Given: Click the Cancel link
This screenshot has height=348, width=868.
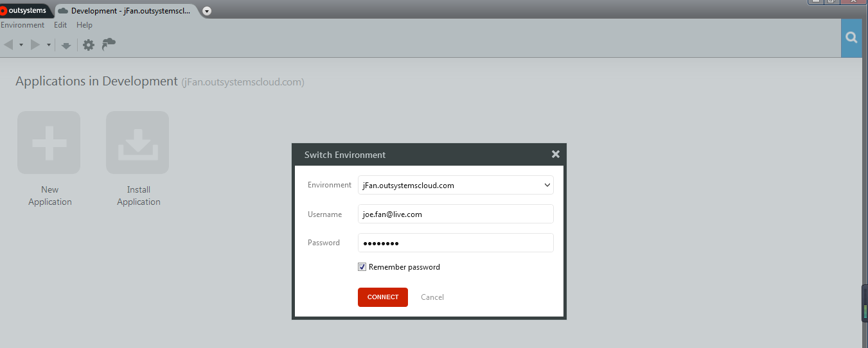Looking at the screenshot, I should [432, 297].
